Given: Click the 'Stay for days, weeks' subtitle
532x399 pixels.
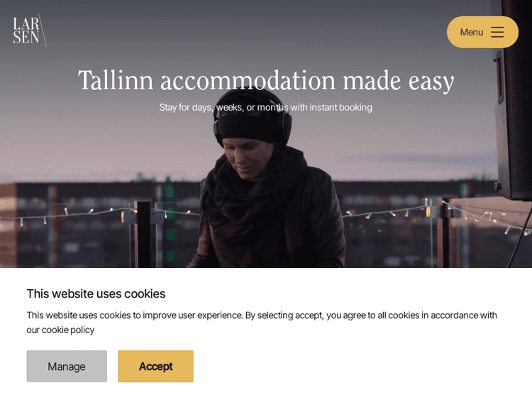Looking at the screenshot, I should coord(266,108).
